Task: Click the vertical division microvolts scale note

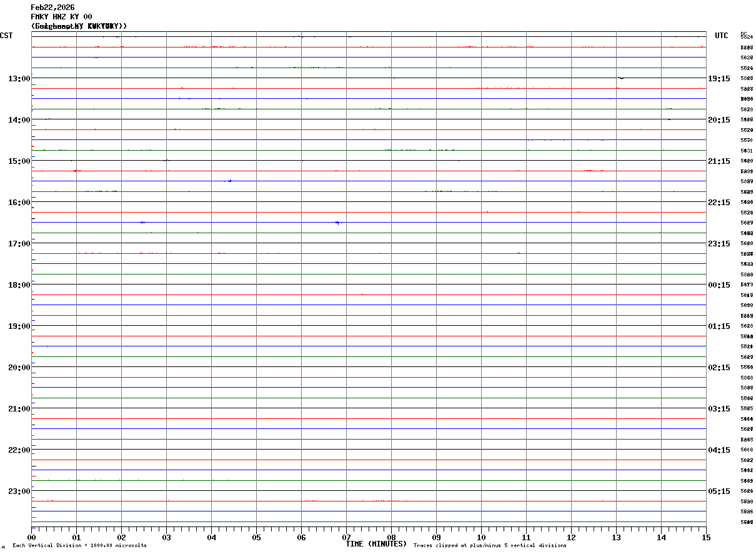Action: (79, 546)
